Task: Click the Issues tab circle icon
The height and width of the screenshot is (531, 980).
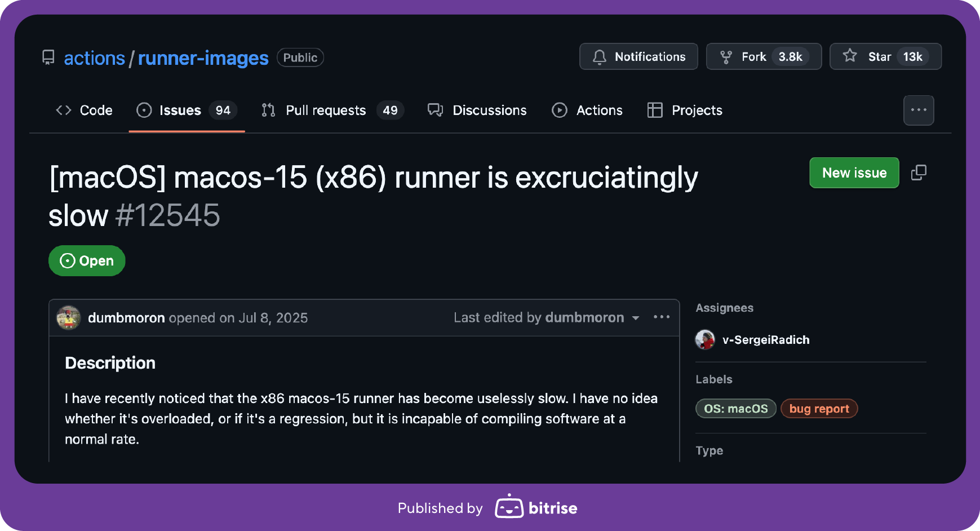Action: coord(144,110)
